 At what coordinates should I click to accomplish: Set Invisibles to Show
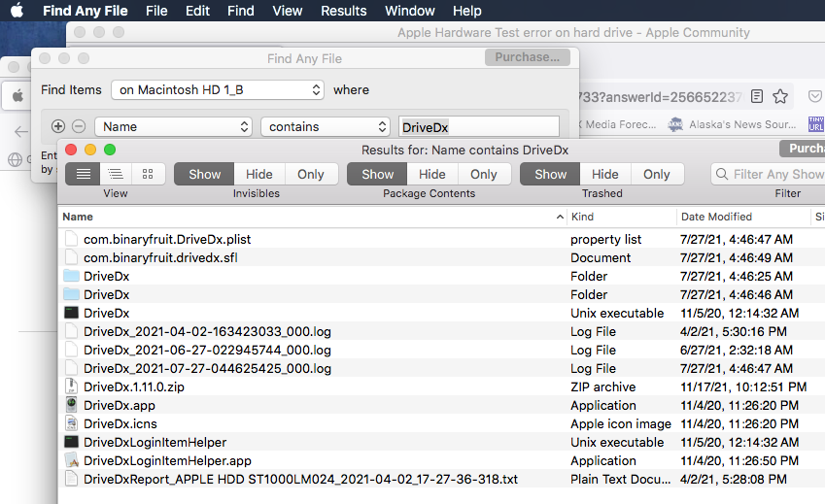[204, 174]
